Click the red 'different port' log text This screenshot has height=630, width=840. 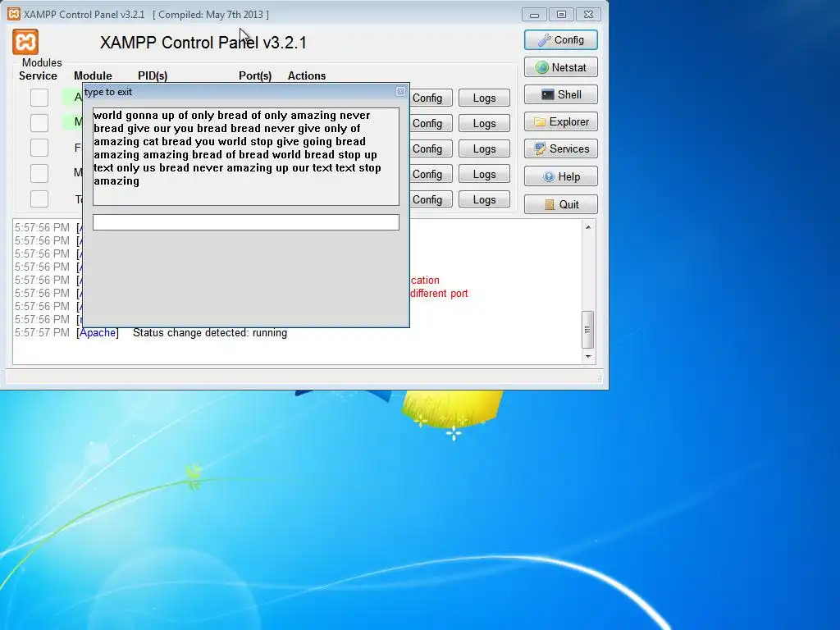[440, 294]
